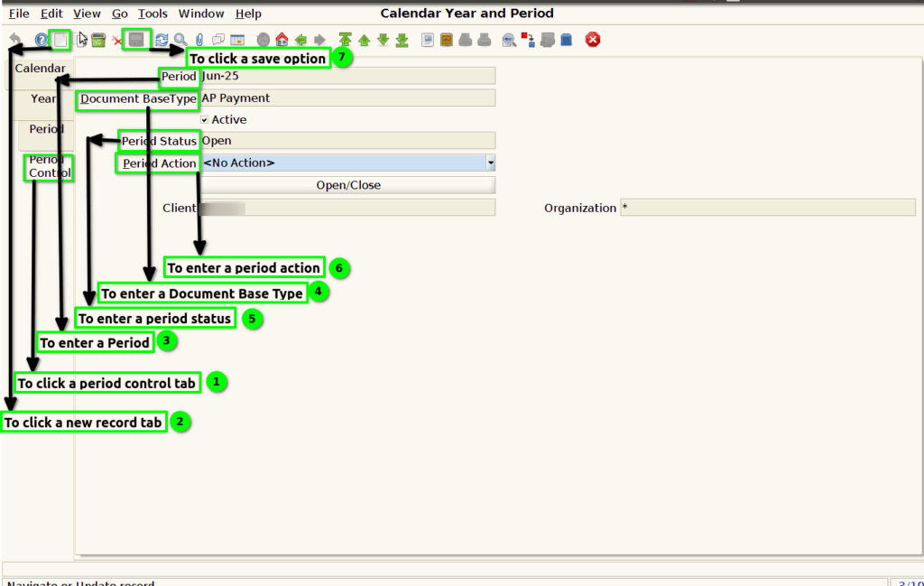Switch to the Period Control tab

(x=50, y=166)
